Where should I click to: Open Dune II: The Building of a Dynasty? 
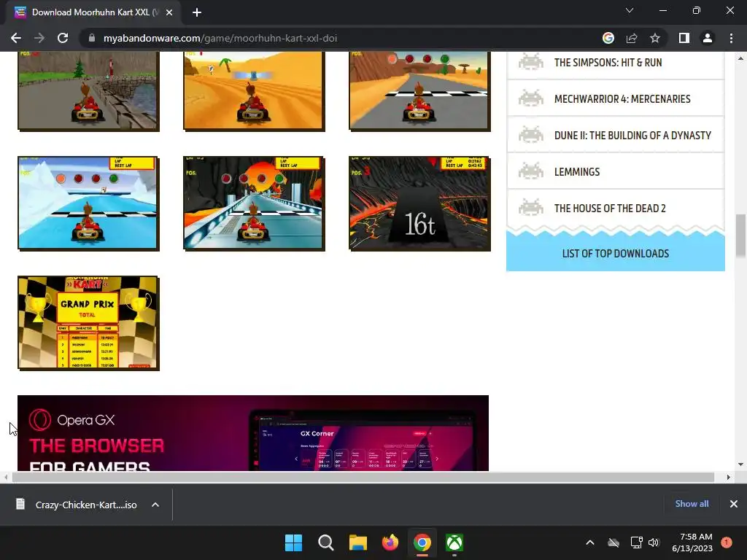[x=632, y=135]
